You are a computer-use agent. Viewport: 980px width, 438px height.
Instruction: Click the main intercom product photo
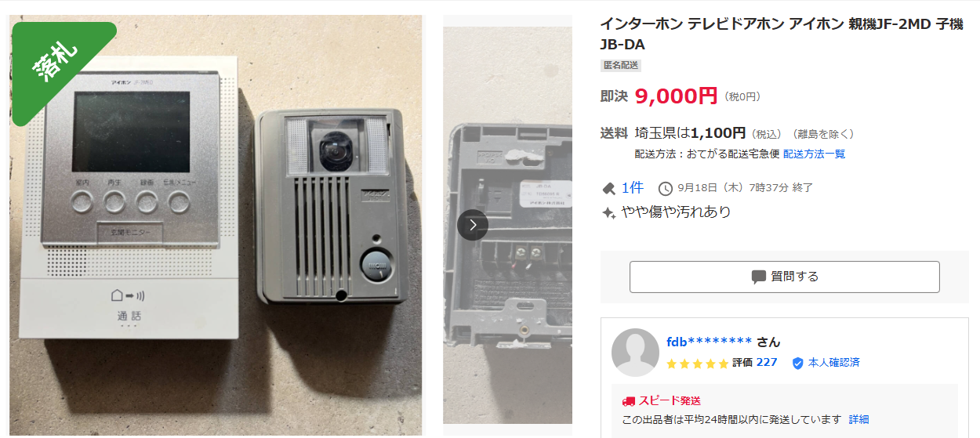click(x=216, y=225)
